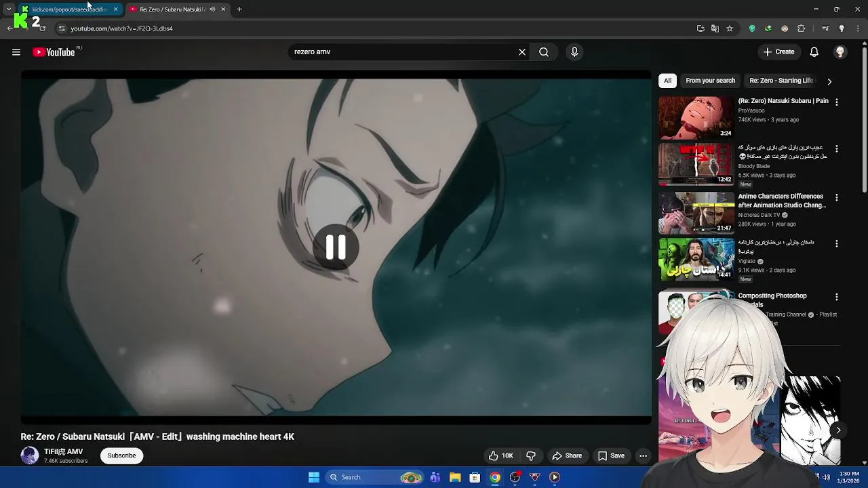Run search with the magnifier button

pos(544,52)
